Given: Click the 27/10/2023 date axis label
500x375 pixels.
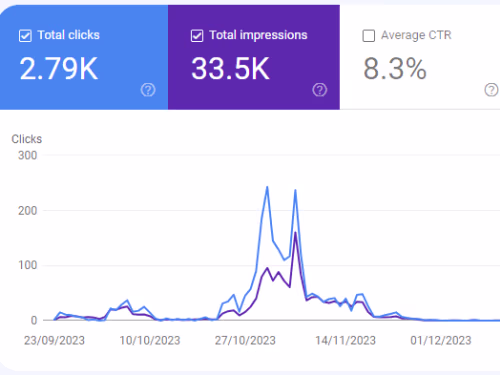Looking at the screenshot, I should pyautogui.click(x=245, y=340).
